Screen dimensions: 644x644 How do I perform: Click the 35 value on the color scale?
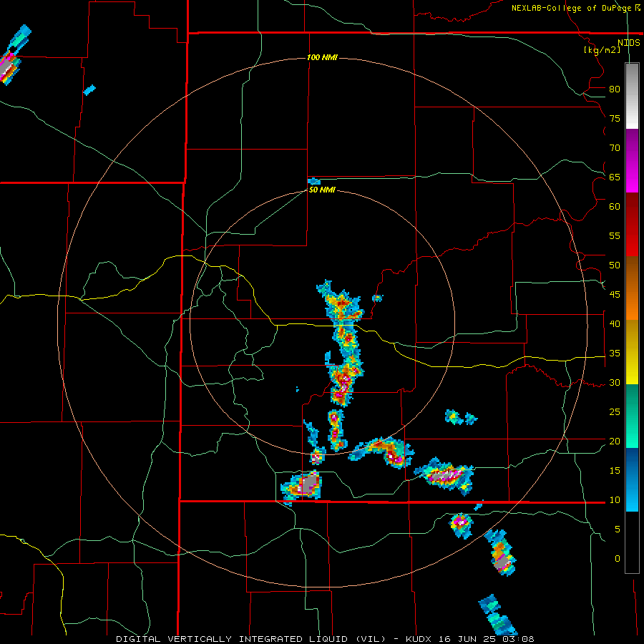[x=615, y=353]
